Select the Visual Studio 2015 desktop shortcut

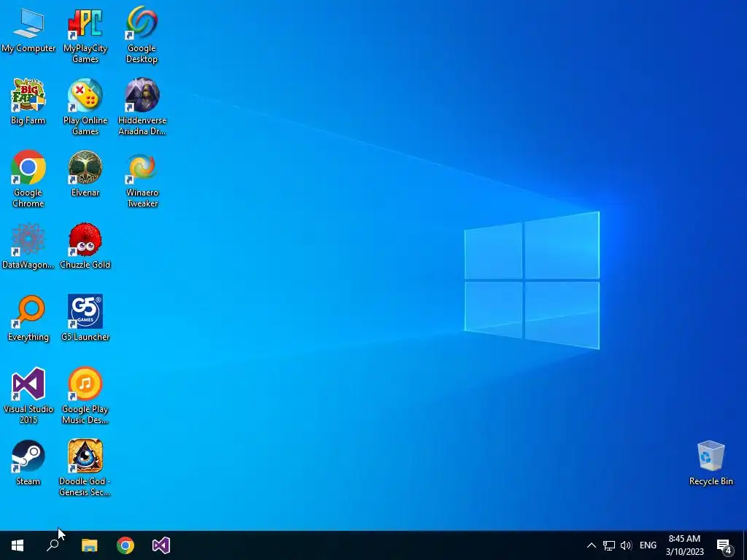(28, 396)
